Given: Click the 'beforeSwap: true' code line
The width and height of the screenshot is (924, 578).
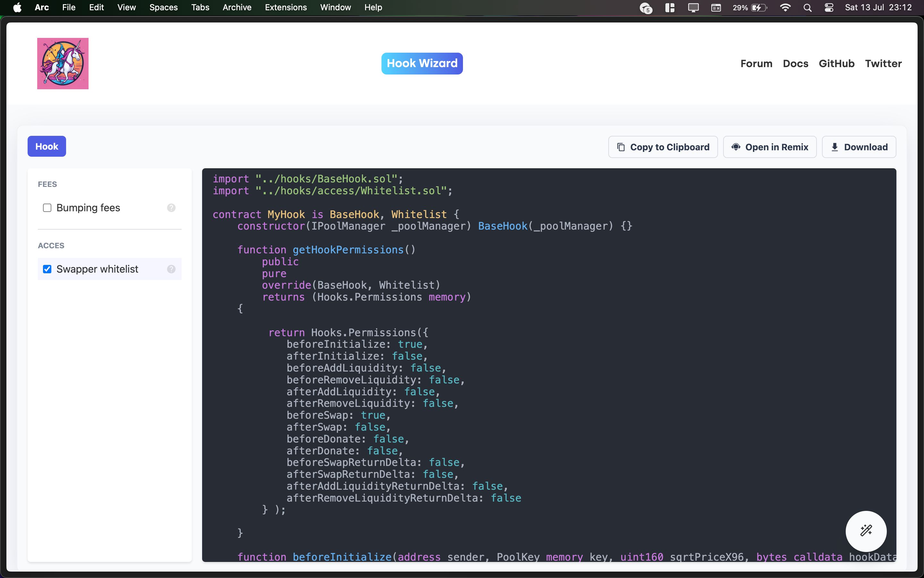Looking at the screenshot, I should point(339,415).
